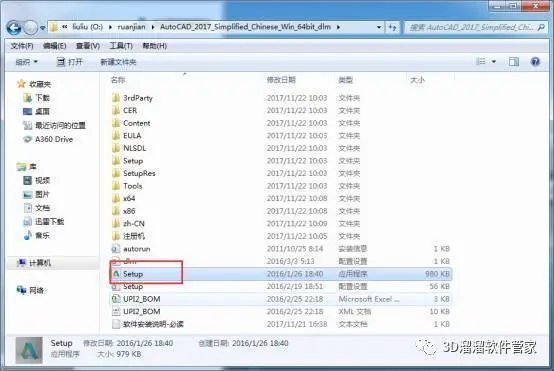Toggle the preview pane icon
The height and width of the screenshot is (371, 554).
coord(514,62)
